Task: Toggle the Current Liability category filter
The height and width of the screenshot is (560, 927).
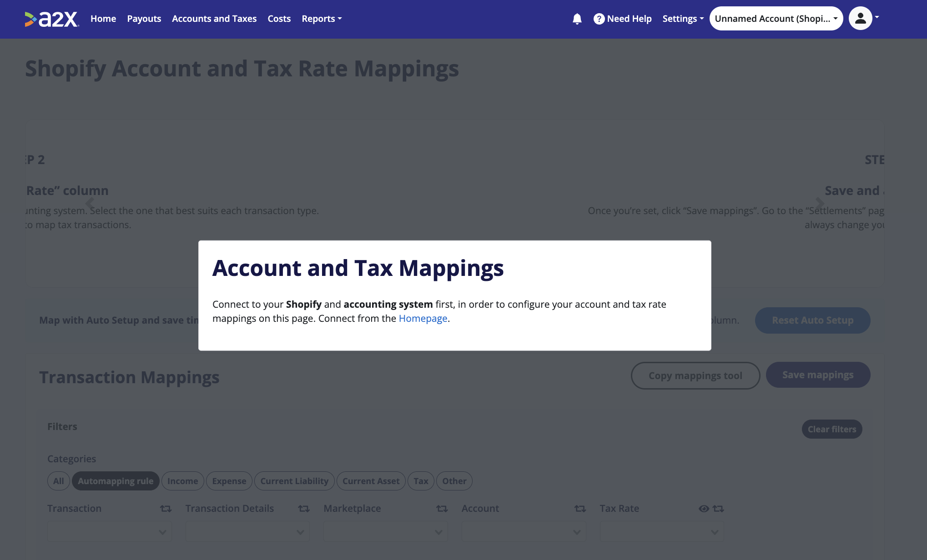Action: [x=294, y=481]
